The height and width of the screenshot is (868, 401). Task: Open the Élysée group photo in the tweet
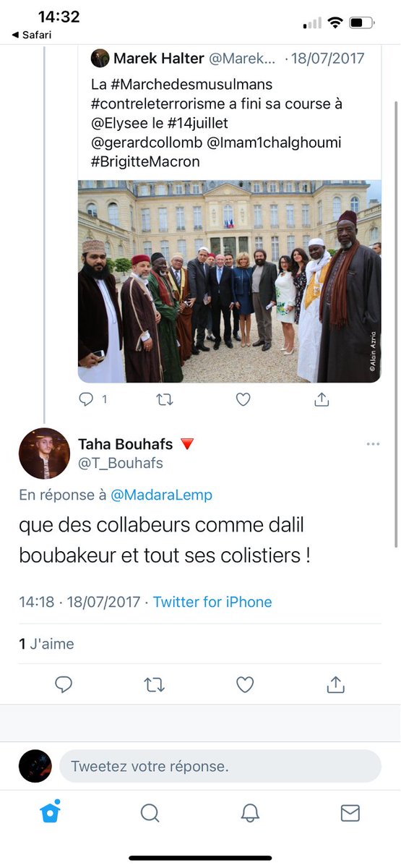[230, 281]
